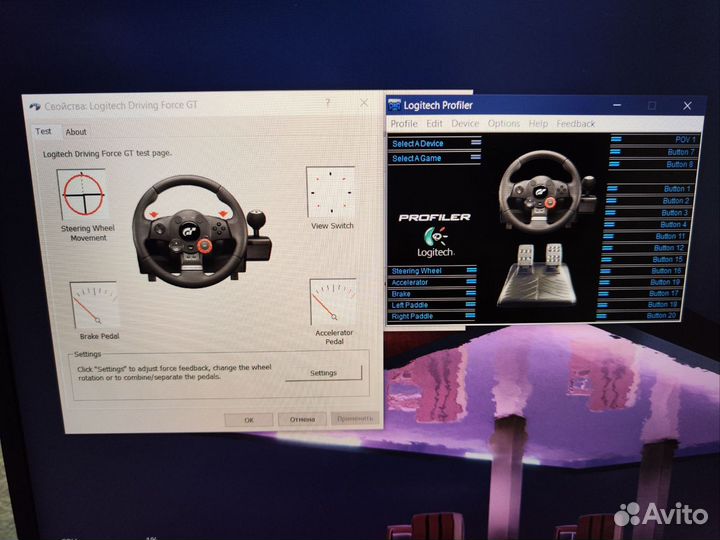Image resolution: width=720 pixels, height=540 pixels.
Task: Open the Profile menu in Logitech Profiler
Action: point(404,124)
